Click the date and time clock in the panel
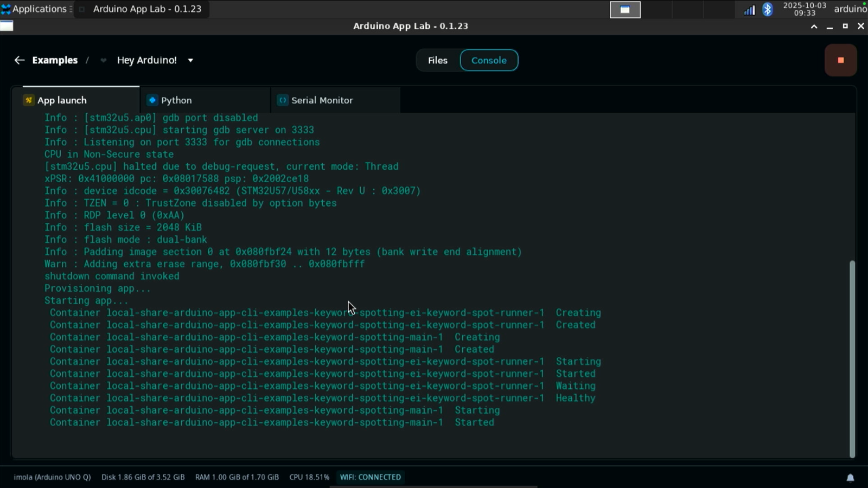 (805, 9)
